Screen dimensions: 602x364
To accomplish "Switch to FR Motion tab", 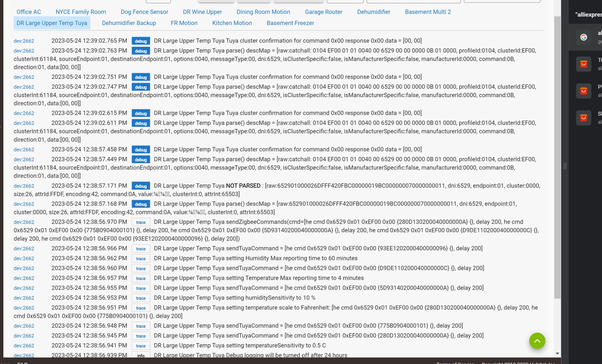I will pos(184,23).
